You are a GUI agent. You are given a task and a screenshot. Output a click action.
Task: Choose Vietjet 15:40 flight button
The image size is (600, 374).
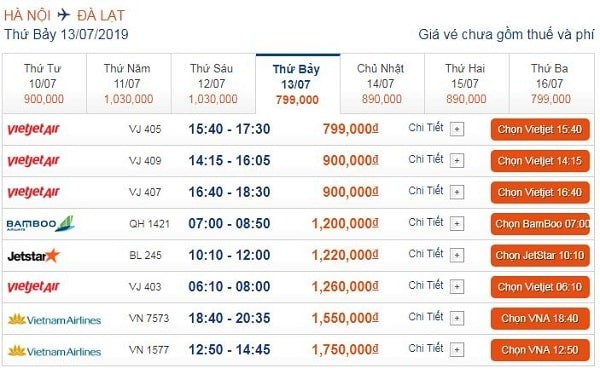[540, 129]
